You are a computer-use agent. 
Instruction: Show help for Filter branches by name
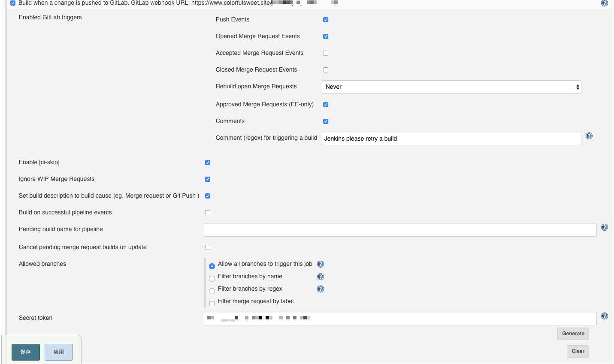320,277
